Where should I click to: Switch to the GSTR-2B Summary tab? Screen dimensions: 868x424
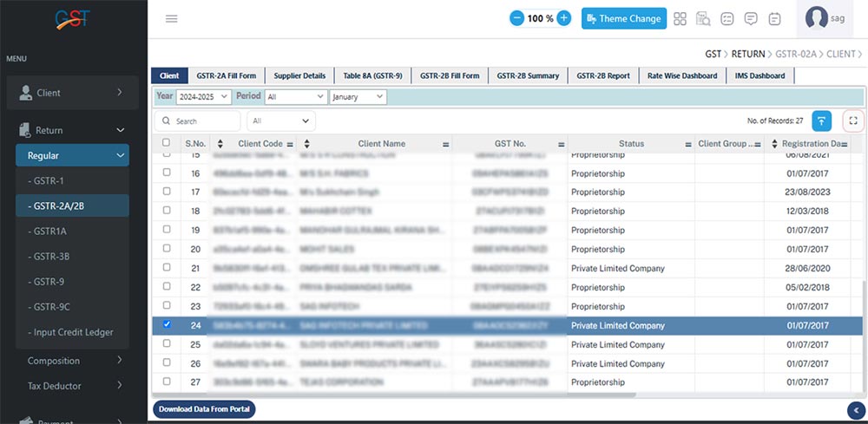pyautogui.click(x=528, y=75)
